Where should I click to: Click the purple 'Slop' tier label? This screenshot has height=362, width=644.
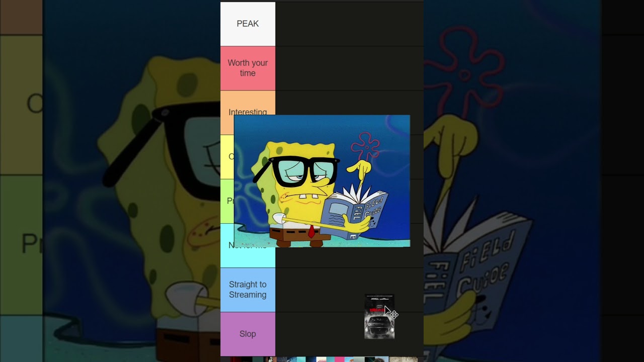pyautogui.click(x=248, y=334)
